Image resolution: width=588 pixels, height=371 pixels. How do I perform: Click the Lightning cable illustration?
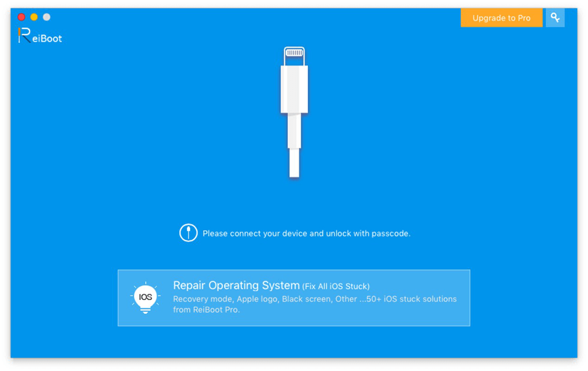click(x=295, y=112)
